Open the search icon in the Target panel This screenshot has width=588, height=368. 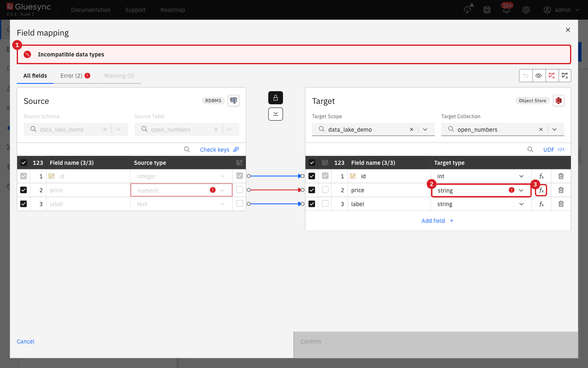tap(530, 150)
